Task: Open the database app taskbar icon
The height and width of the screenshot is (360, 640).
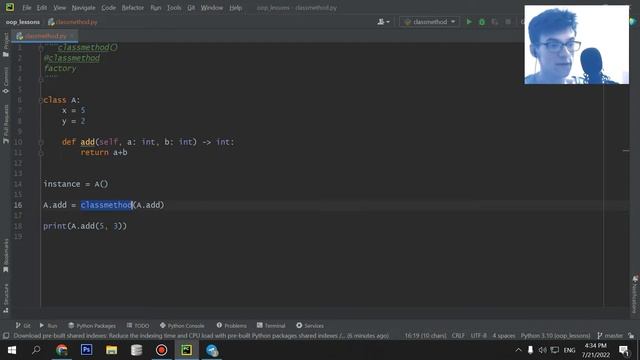Action: [x=136, y=350]
